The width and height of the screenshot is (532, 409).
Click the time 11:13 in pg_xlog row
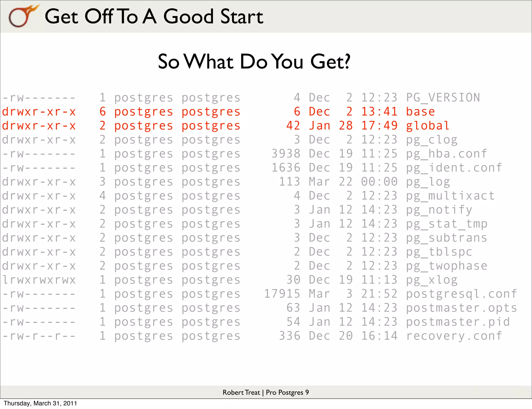coord(379,280)
